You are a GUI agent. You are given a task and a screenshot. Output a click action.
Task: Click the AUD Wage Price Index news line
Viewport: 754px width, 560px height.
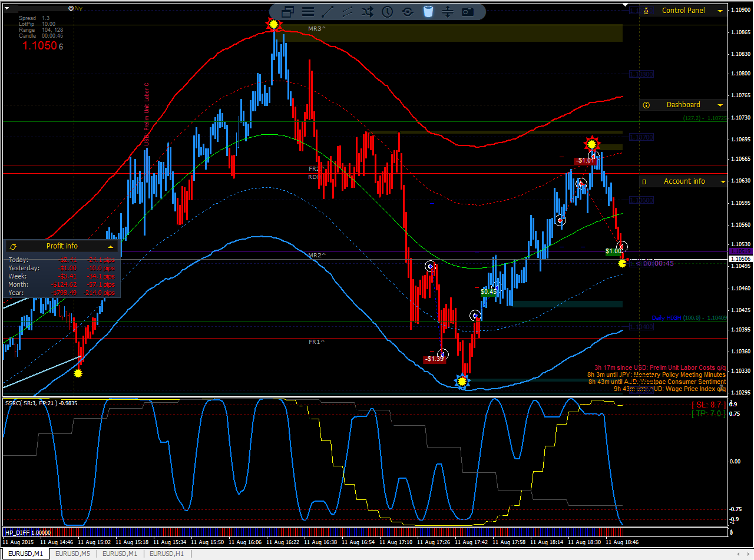pos(670,389)
